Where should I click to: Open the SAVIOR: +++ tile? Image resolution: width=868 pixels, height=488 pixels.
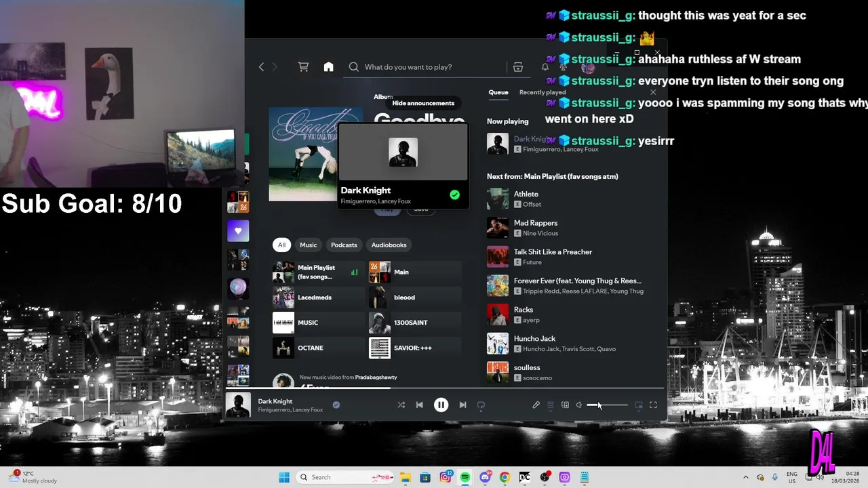coord(415,348)
